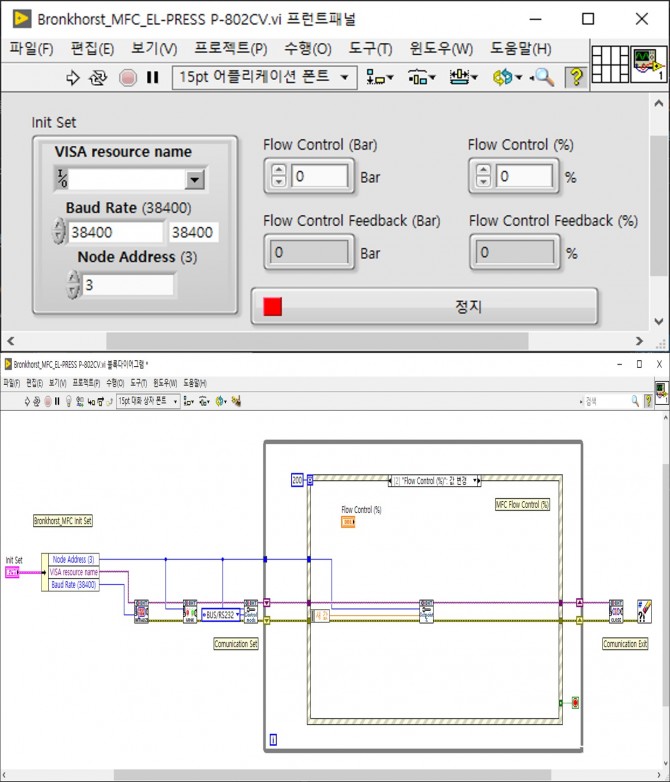The image size is (670, 782).
Task: Expand the VISA resource name dropdown arrow
Action: [195, 179]
